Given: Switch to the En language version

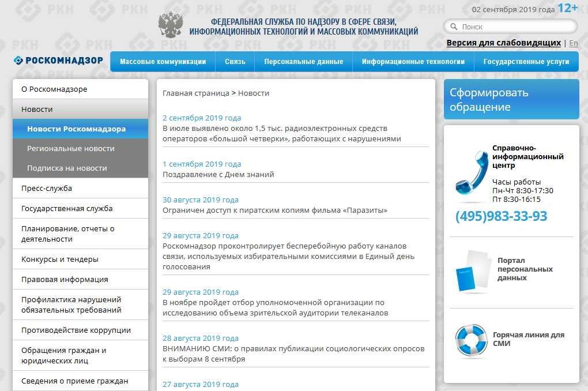Looking at the screenshot, I should (x=573, y=43).
